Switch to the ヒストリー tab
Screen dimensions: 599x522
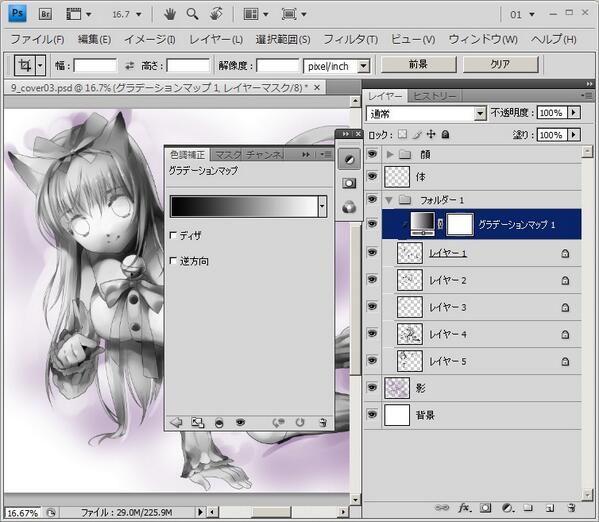click(435, 96)
